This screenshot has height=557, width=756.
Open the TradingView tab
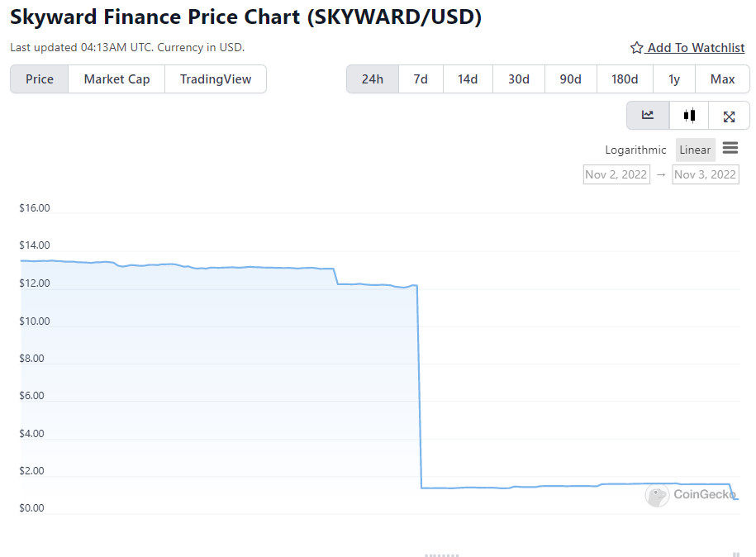(216, 79)
